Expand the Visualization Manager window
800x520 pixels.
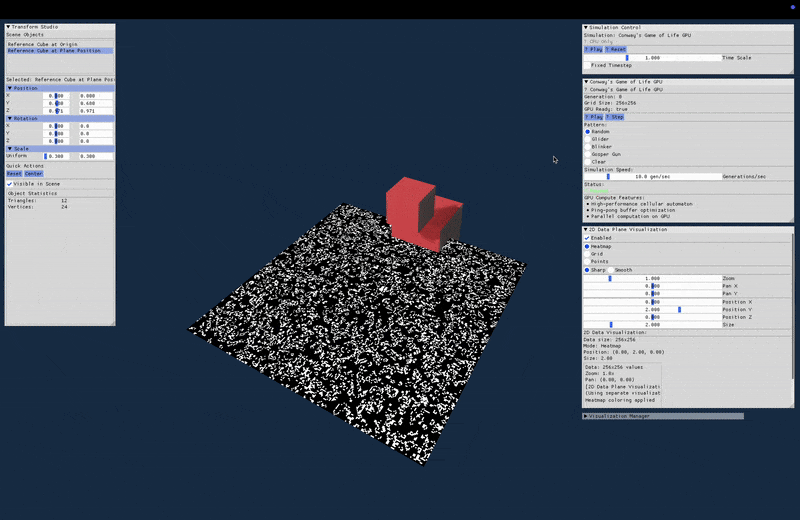tap(586, 416)
